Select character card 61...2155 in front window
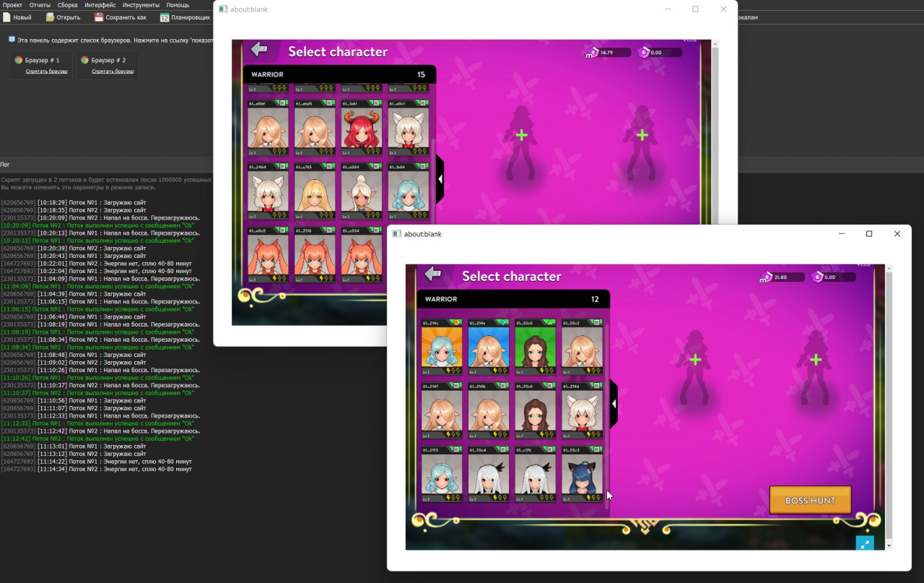The height and width of the screenshot is (583, 924). point(442,474)
